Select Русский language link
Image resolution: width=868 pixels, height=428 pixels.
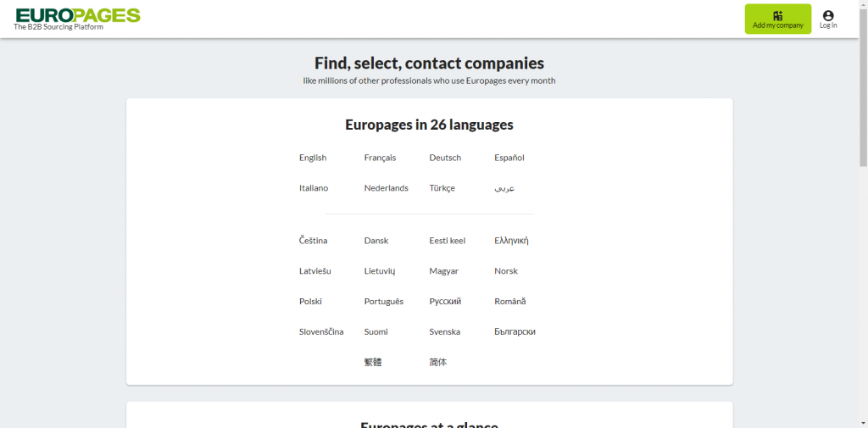(x=445, y=302)
